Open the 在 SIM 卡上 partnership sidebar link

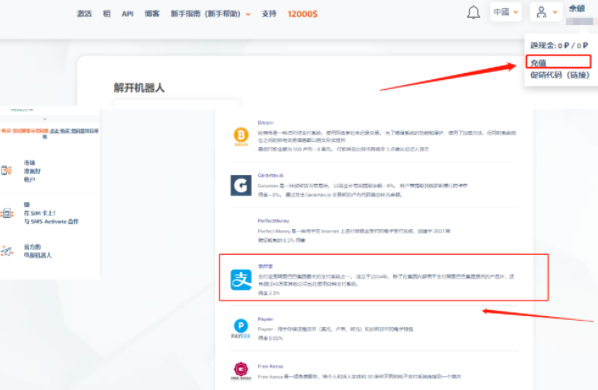(51, 213)
